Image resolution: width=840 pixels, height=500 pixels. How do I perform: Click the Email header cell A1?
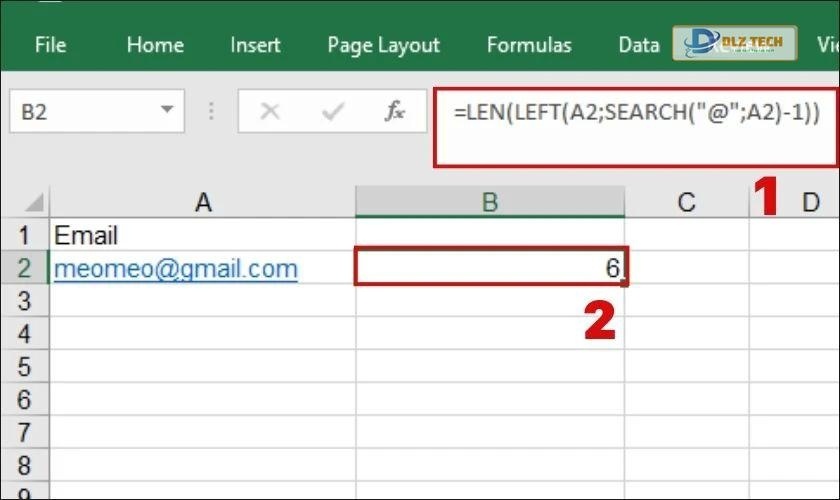click(202, 235)
